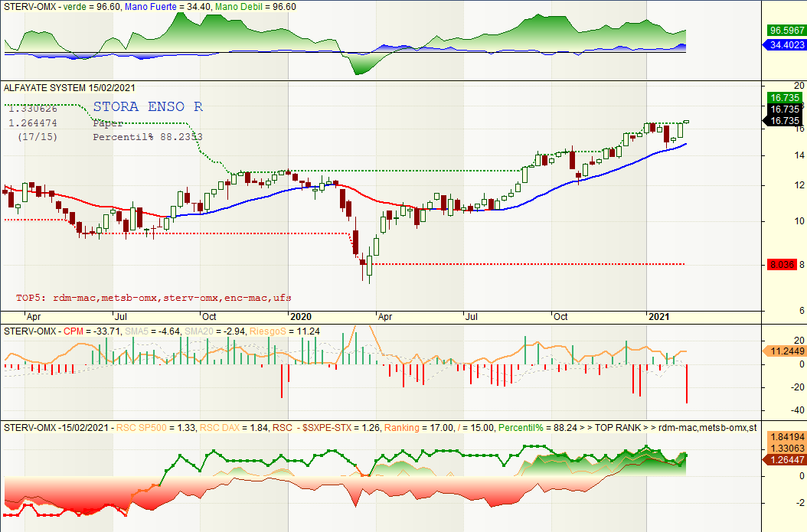The width and height of the screenshot is (807, 532).
Task: Click the Mano Fuerte = 34.40 legend text
Action: pyautogui.click(x=167, y=7)
